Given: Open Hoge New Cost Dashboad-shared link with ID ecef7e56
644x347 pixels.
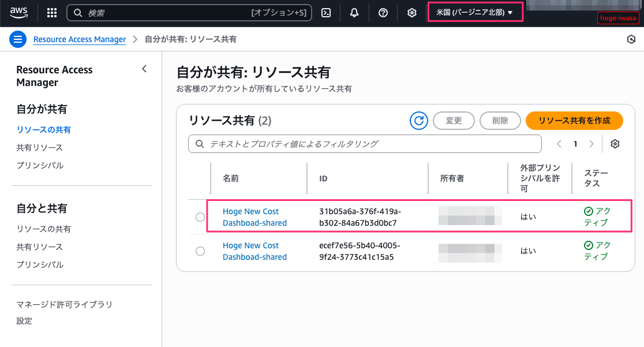Looking at the screenshot, I should pos(254,251).
